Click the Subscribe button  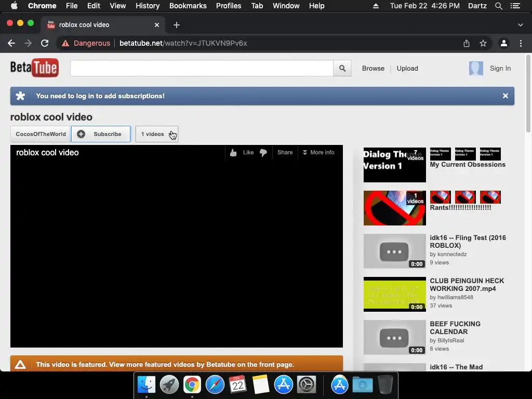[x=101, y=134]
